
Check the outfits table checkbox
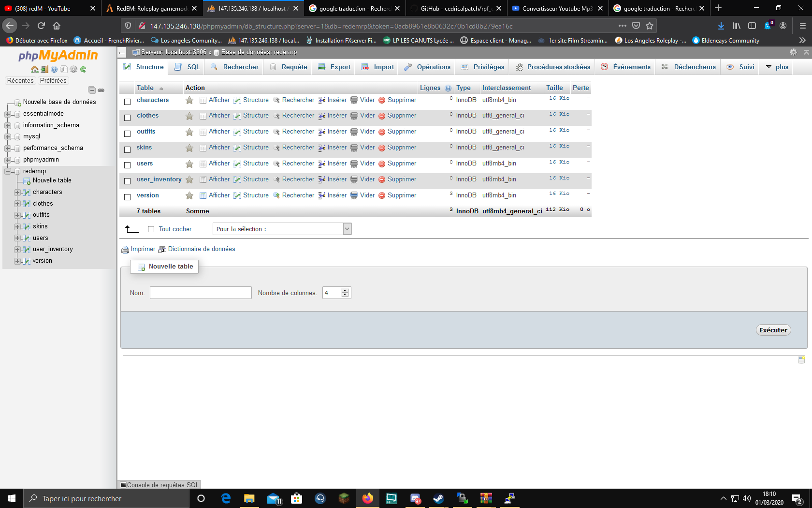pyautogui.click(x=128, y=134)
